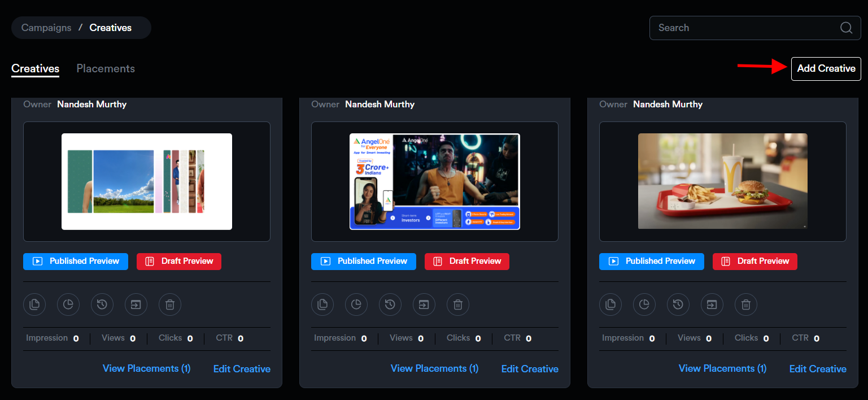Click the Add Creative button
This screenshot has width=868, height=400.
coord(826,68)
